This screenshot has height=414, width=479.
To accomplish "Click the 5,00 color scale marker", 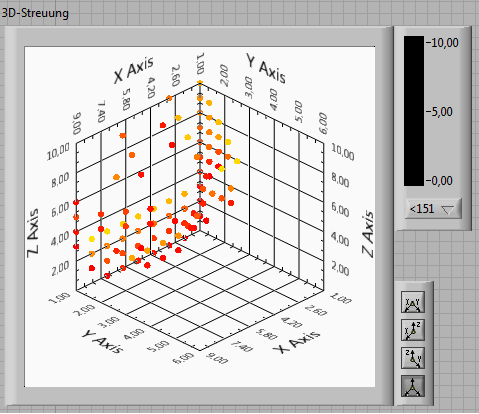I will pyautogui.click(x=440, y=112).
